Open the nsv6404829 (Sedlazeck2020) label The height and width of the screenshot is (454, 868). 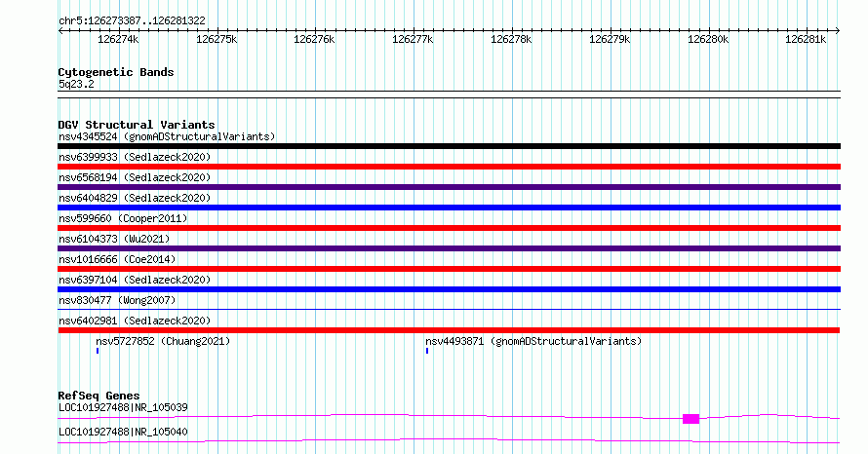coord(135,198)
